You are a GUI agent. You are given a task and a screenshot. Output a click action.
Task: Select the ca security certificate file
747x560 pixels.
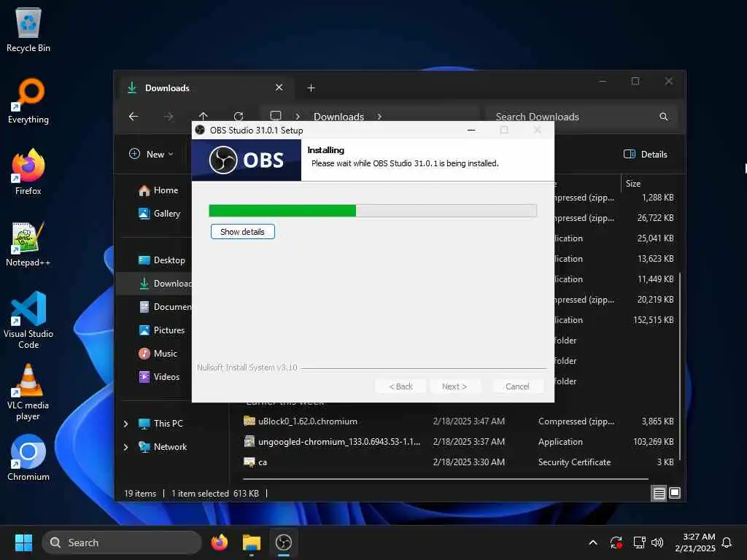(256, 462)
